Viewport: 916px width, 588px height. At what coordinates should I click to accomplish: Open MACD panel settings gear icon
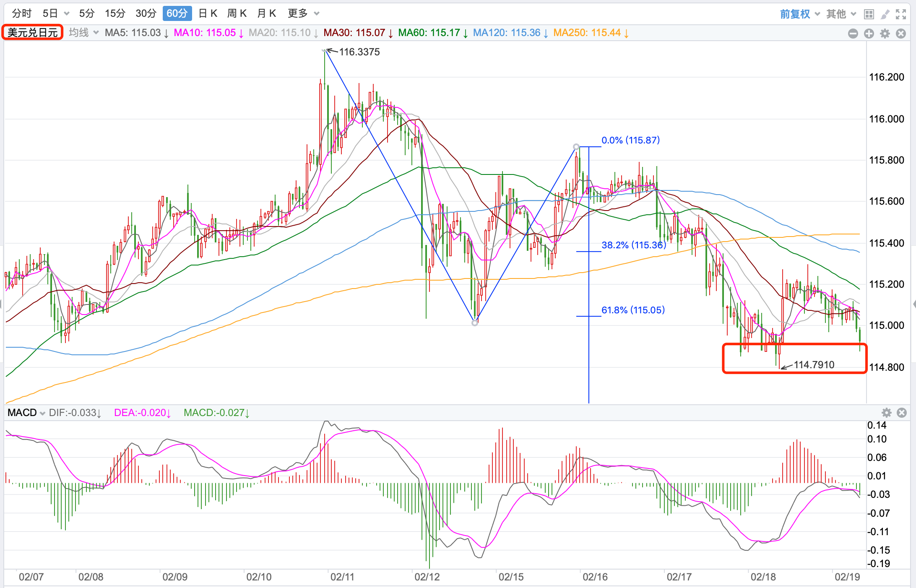[x=887, y=413]
